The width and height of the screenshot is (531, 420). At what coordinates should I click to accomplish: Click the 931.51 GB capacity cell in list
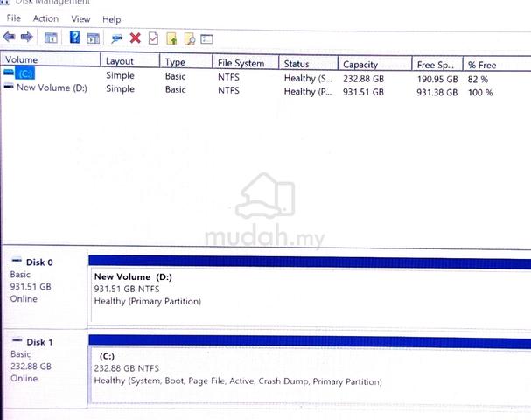pyautogui.click(x=363, y=92)
